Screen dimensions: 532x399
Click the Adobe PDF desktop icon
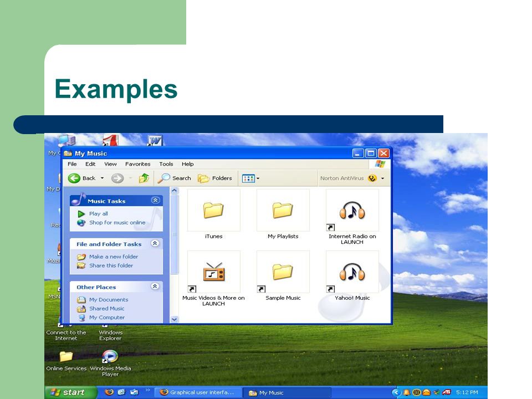pyautogui.click(x=111, y=140)
